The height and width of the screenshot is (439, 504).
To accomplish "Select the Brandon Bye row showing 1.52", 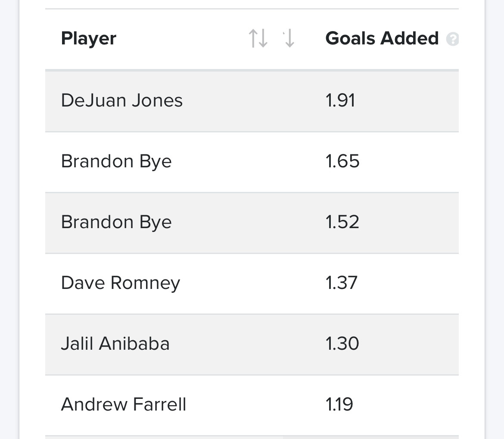I will pos(116,222).
